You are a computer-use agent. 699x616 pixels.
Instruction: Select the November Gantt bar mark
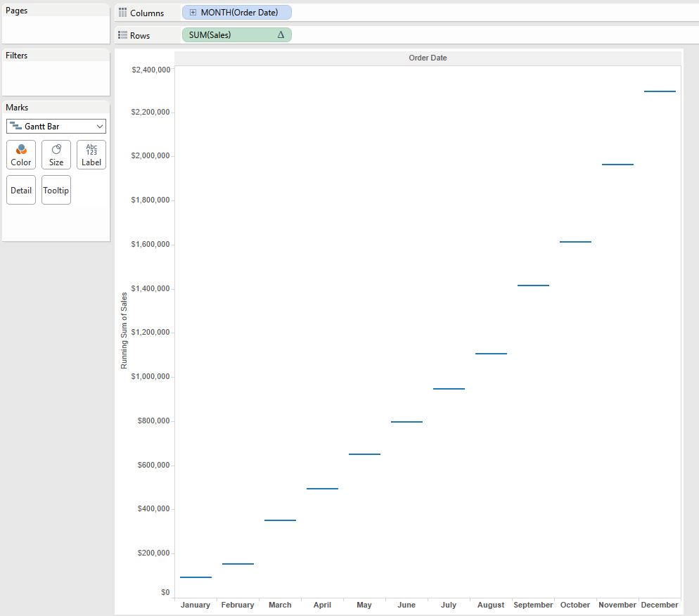(x=617, y=165)
